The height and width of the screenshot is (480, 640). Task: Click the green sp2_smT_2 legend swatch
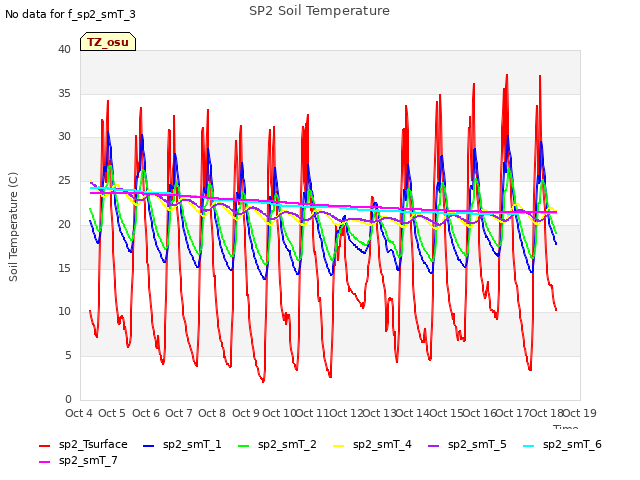(243, 446)
